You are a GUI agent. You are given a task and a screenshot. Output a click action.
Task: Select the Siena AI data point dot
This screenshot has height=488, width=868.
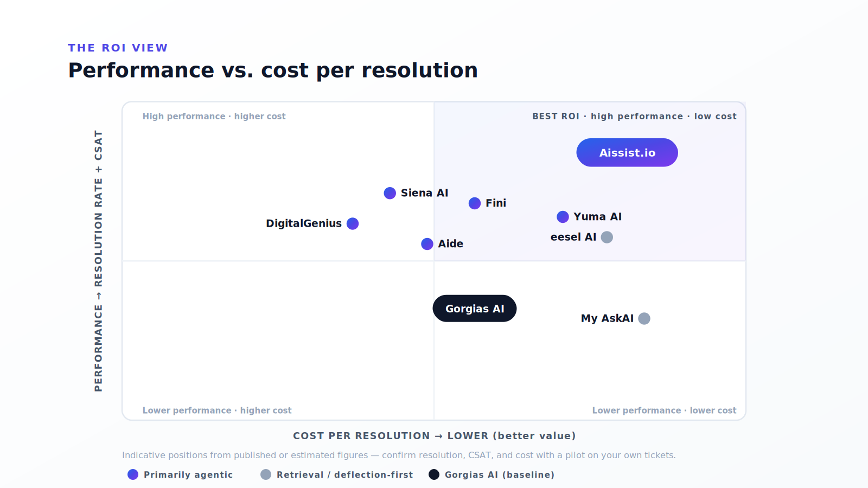pos(390,193)
